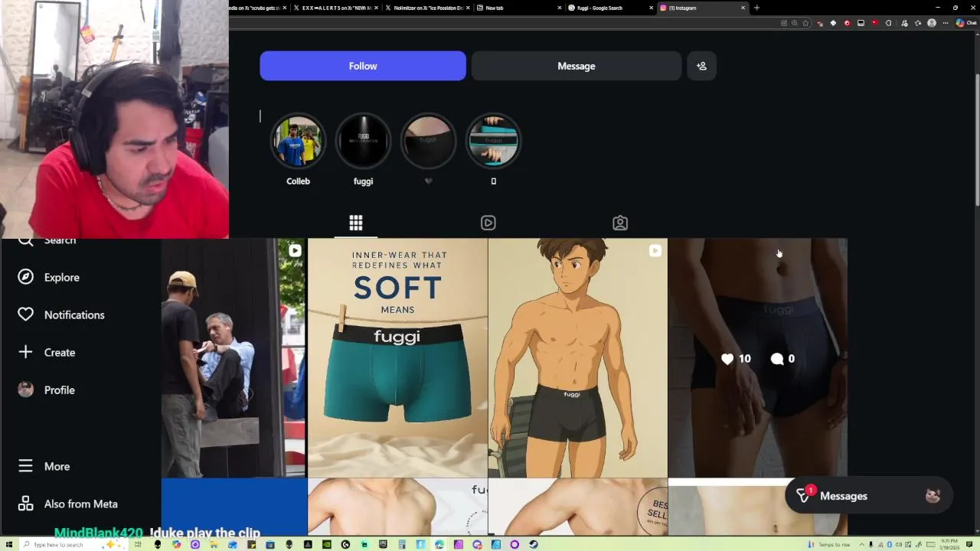This screenshot has height=551, width=980.
Task: Click the blue Follow button
Action: tap(363, 66)
